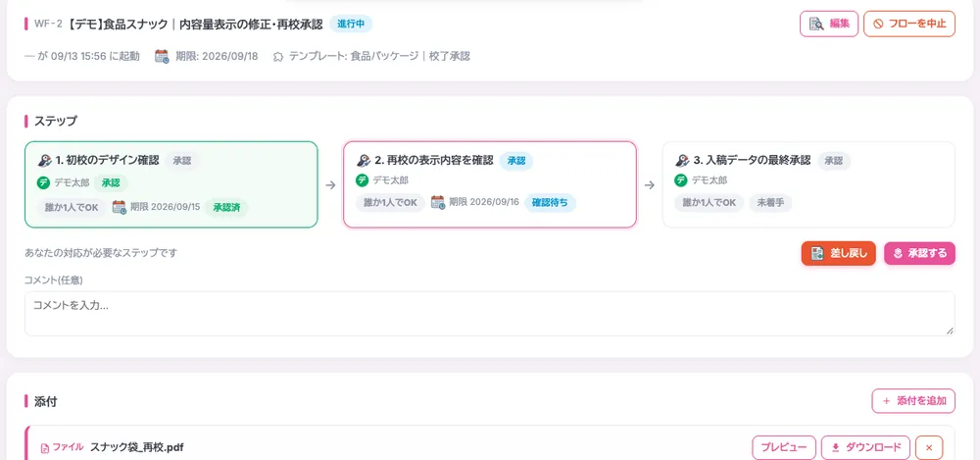This screenshot has height=460, width=980.
Task: Click icon before 3. 入稿データの最終承認
Action: 682,160
